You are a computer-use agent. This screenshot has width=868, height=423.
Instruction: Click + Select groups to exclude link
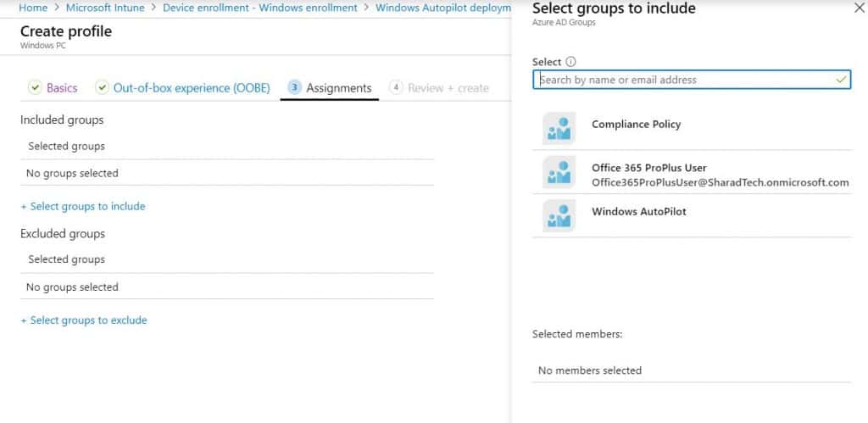tap(84, 320)
